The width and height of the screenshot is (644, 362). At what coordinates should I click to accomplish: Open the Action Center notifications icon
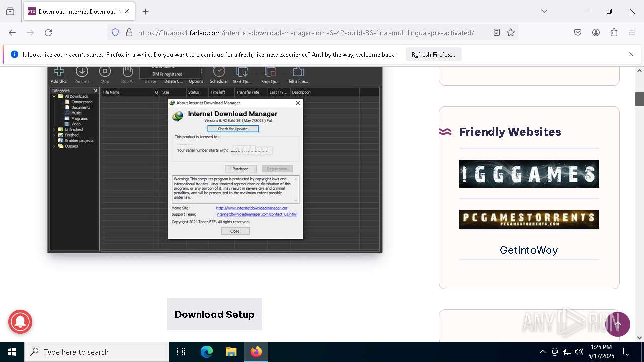627,352
